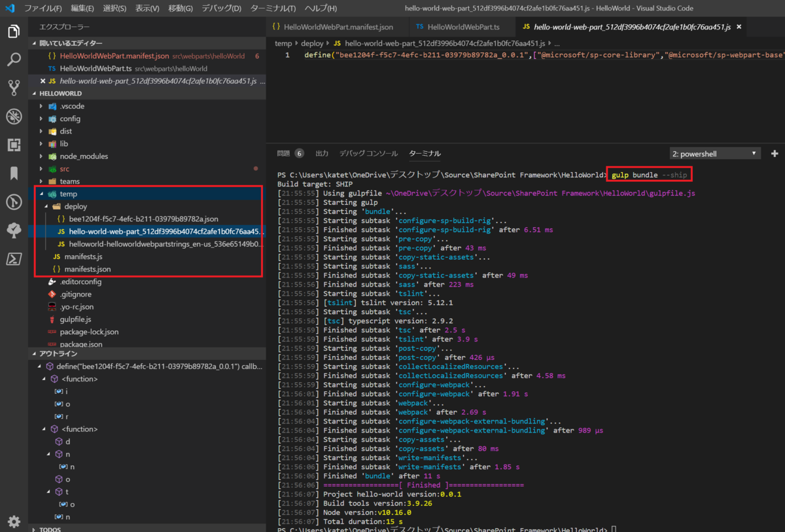Click the 'deploy' breadcrumb above the editor

[313, 43]
